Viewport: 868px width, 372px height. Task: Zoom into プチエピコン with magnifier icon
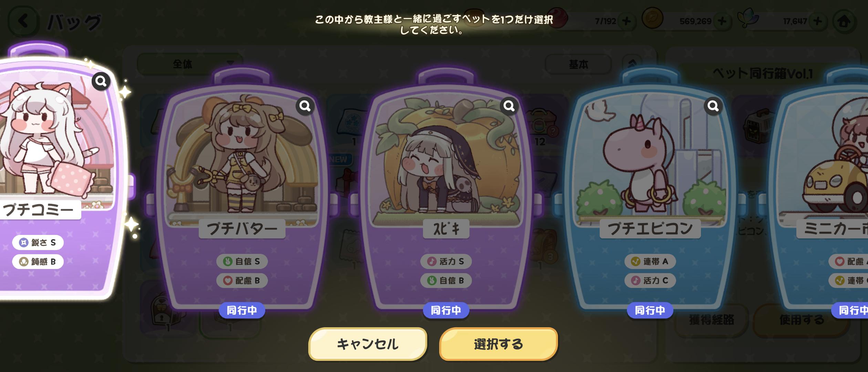tap(713, 106)
